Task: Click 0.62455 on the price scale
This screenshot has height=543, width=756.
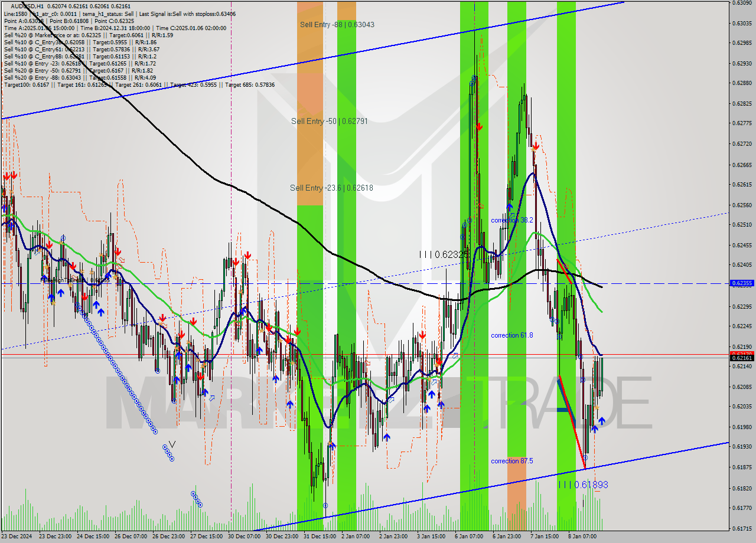Action: tap(742, 245)
